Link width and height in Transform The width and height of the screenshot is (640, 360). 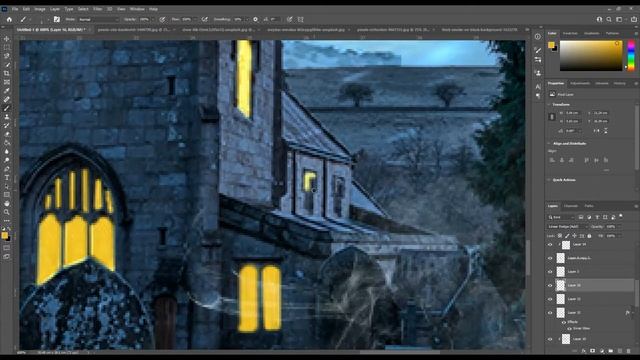pyautogui.click(x=552, y=117)
